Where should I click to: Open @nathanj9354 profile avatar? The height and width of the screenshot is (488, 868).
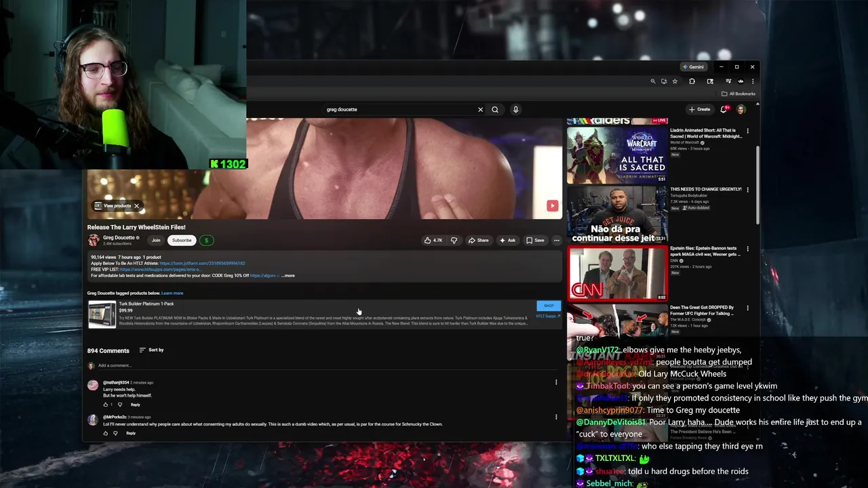pyautogui.click(x=92, y=386)
